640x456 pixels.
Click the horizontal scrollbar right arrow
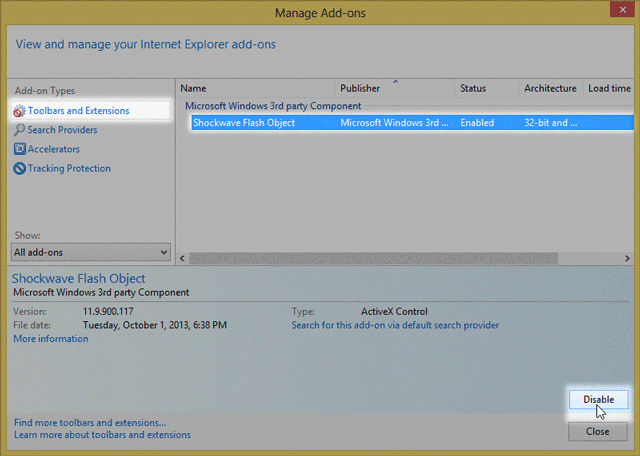tap(628, 258)
